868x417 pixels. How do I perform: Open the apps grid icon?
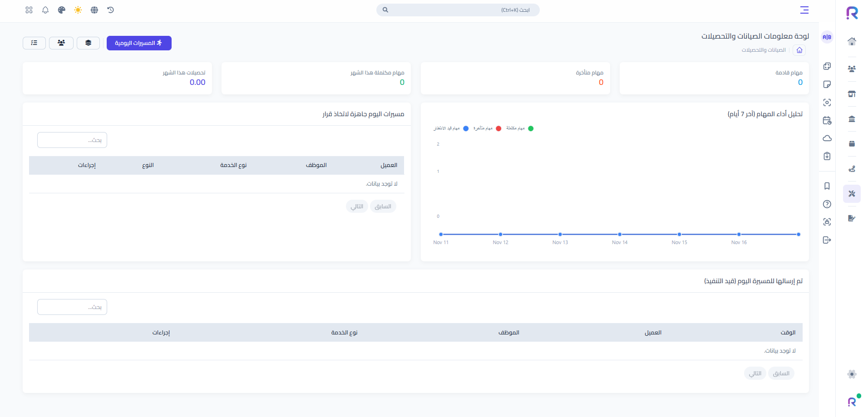pos(29,10)
